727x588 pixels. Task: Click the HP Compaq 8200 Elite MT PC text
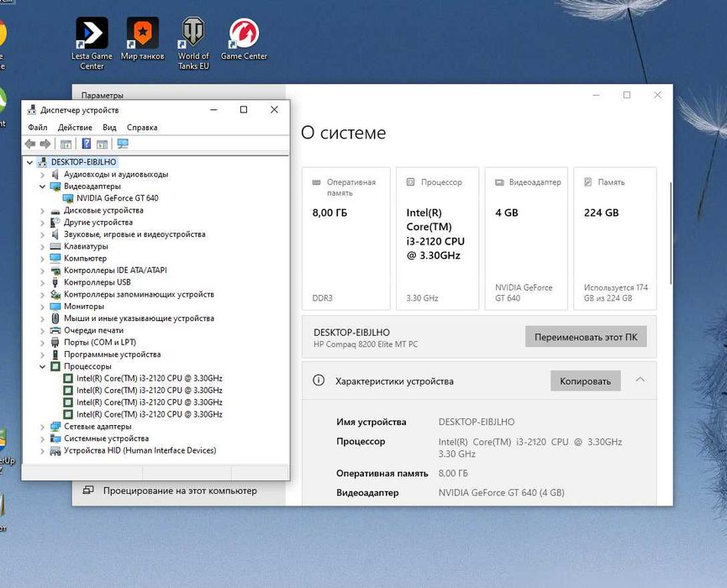tap(366, 344)
